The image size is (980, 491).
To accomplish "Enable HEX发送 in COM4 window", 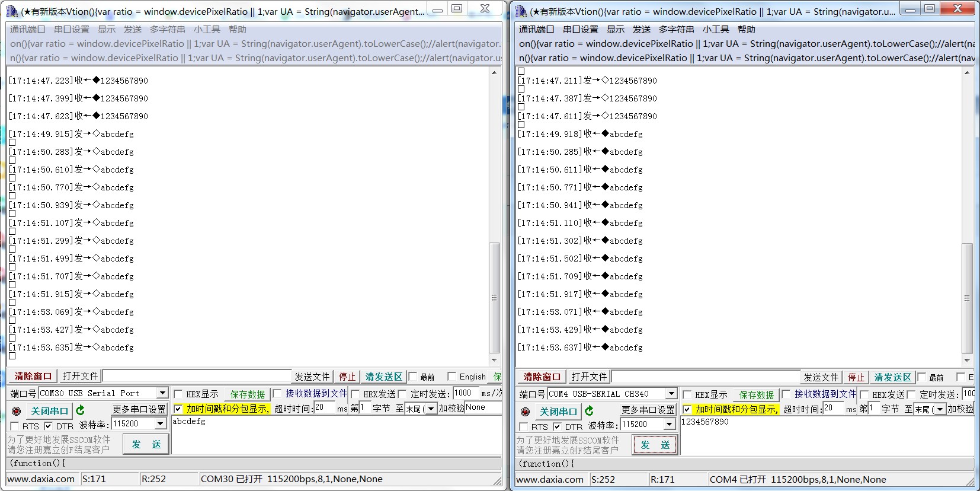I will coord(864,394).
